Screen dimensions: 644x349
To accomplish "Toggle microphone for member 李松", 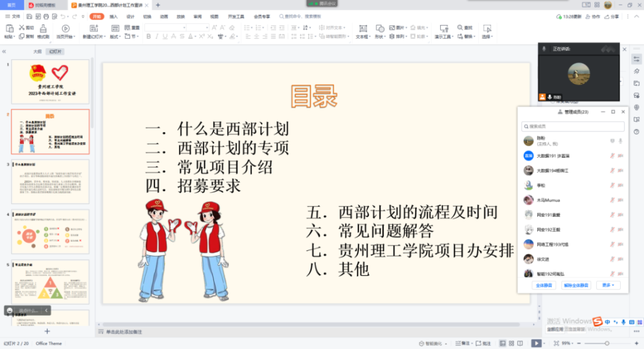I will point(612,185).
